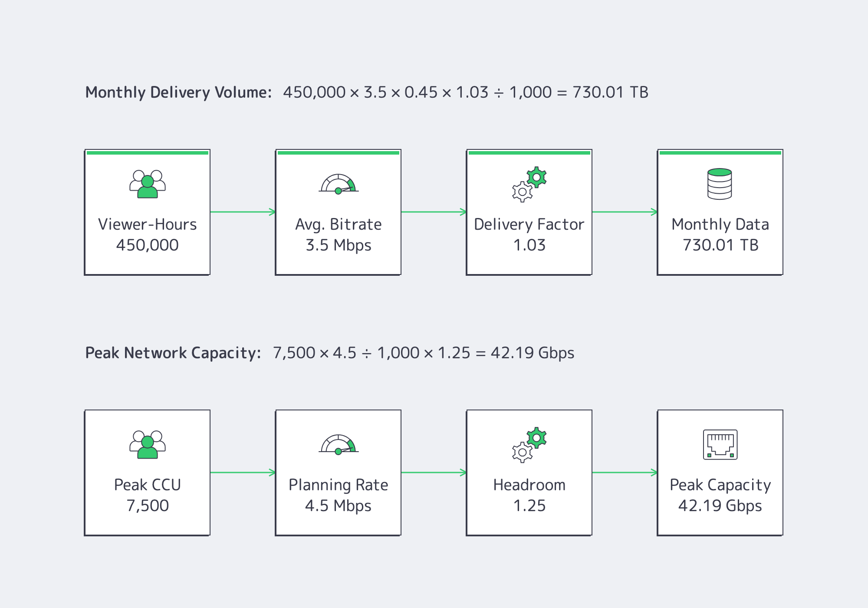868x608 pixels.
Task: Click the Monthly Data database icon
Action: tap(720, 184)
